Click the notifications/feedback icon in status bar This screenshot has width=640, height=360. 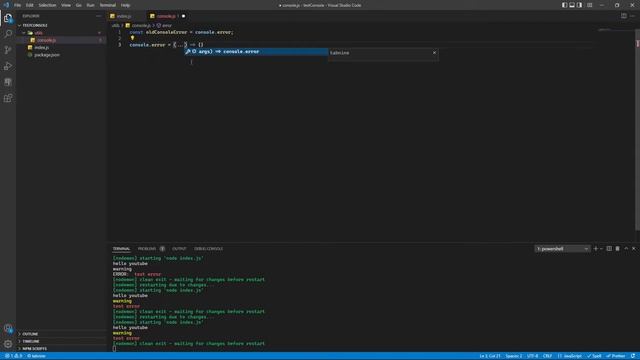click(x=633, y=356)
